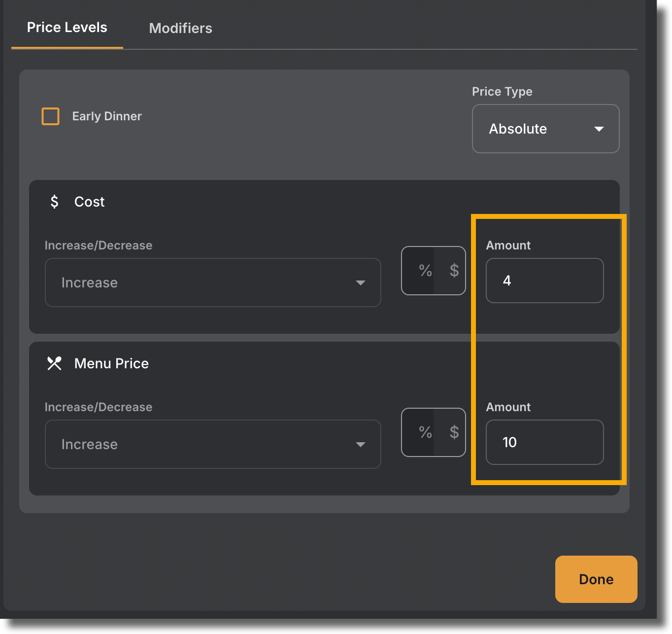The image size is (672, 634).
Task: Click the Increase/Decrease label in Cost section
Action: (99, 246)
